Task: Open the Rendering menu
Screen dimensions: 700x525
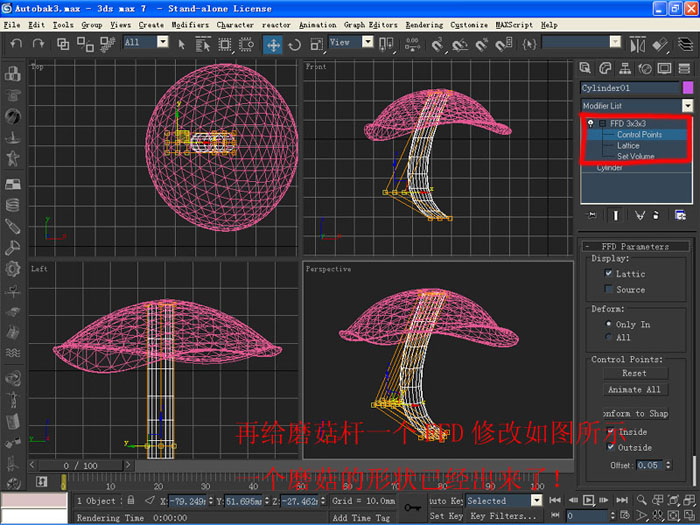Action: click(424, 25)
